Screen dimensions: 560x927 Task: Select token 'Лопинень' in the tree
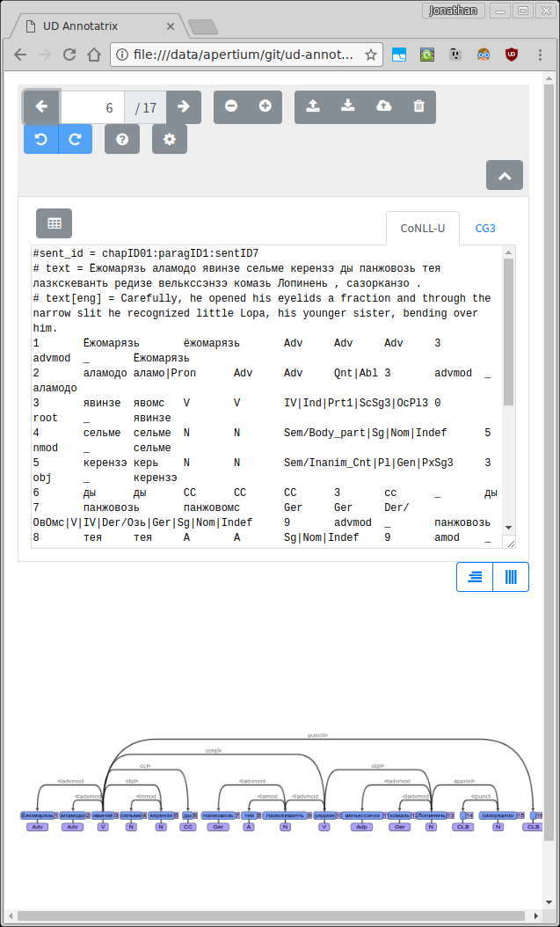pyautogui.click(x=432, y=815)
